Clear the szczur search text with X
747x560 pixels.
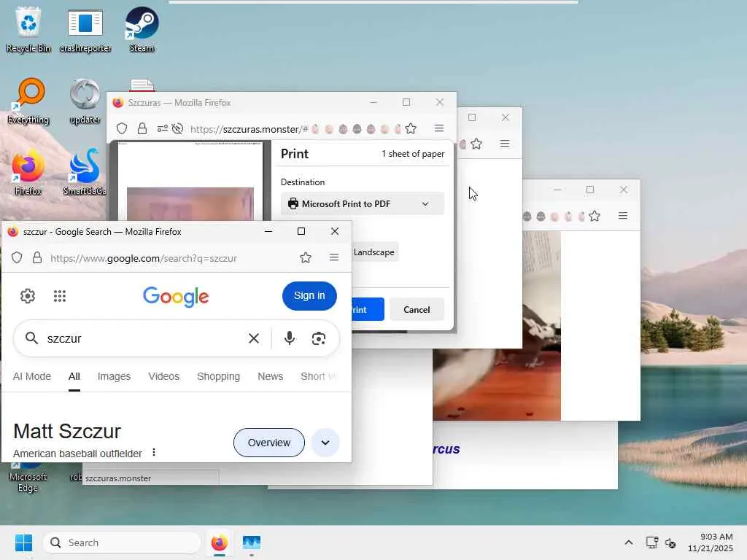click(254, 338)
